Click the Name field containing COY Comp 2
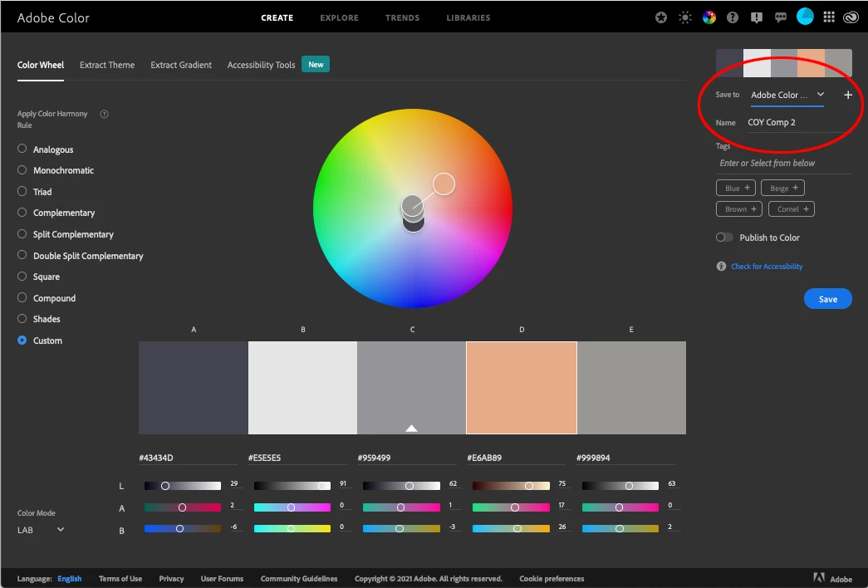 point(799,122)
